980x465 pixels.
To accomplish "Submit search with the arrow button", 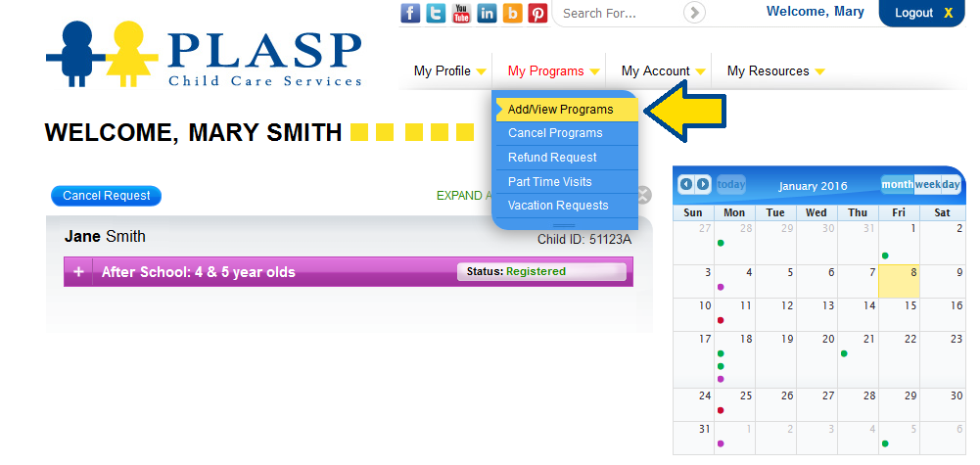I will click(x=694, y=13).
